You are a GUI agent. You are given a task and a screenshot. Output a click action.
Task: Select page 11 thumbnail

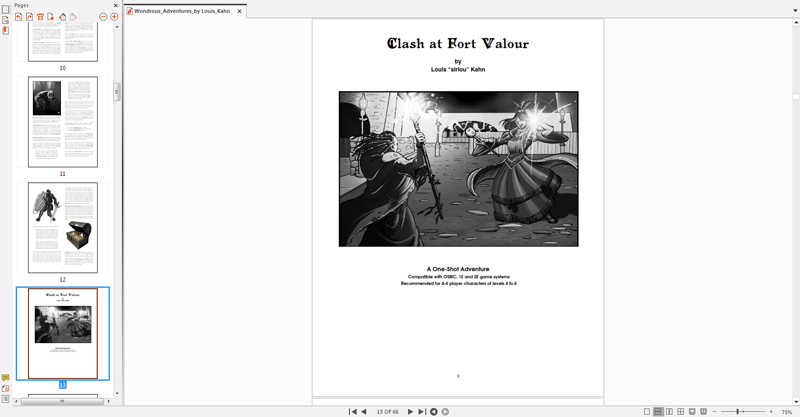pos(62,122)
